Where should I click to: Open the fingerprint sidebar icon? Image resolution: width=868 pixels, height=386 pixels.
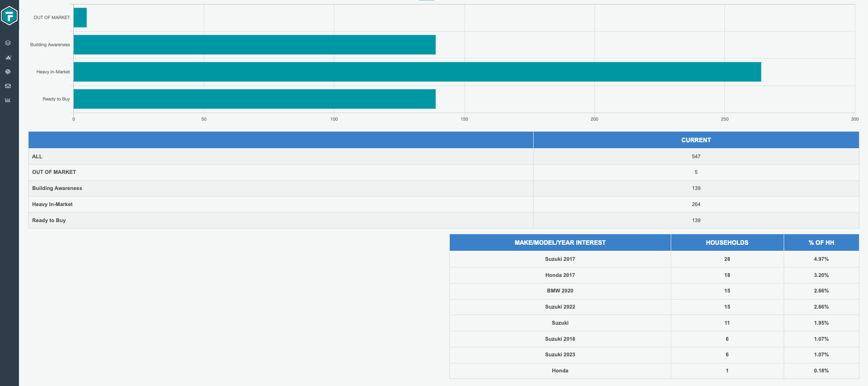(x=8, y=72)
